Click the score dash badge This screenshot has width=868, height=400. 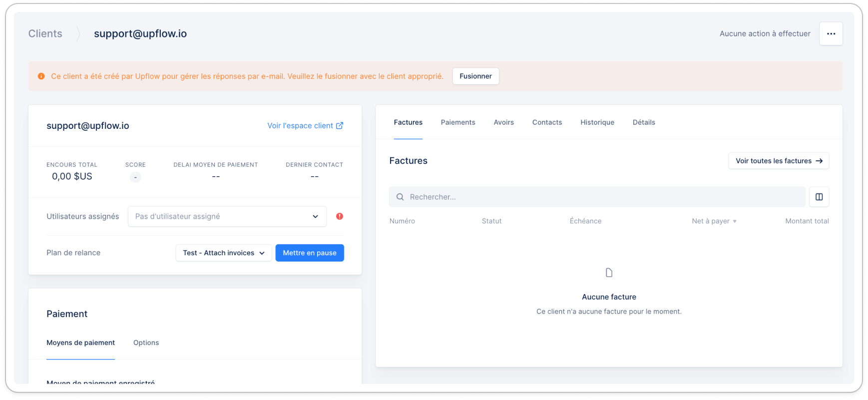(135, 177)
